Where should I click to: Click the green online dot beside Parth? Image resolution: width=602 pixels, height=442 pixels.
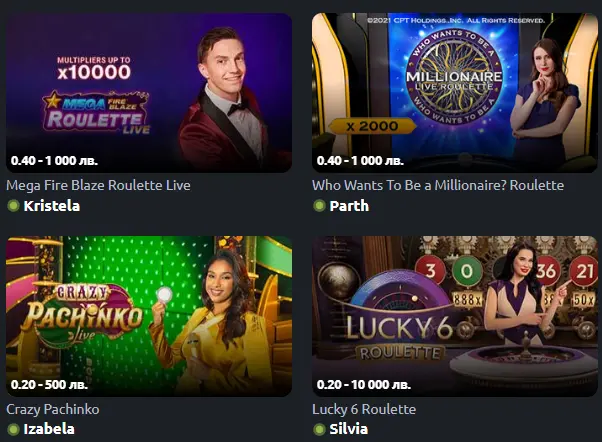click(319, 206)
